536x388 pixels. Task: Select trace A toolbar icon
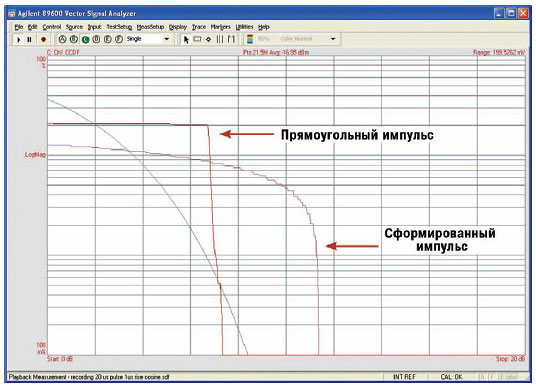pos(62,39)
